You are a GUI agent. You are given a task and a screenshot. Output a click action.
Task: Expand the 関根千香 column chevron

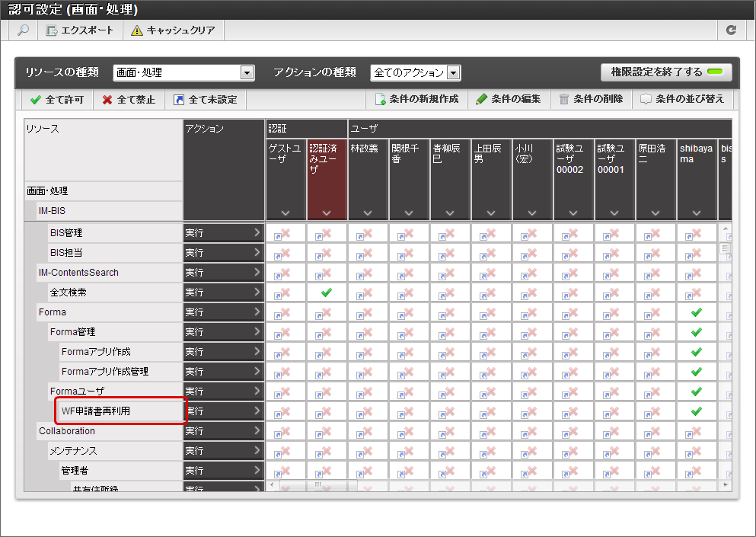(x=409, y=213)
